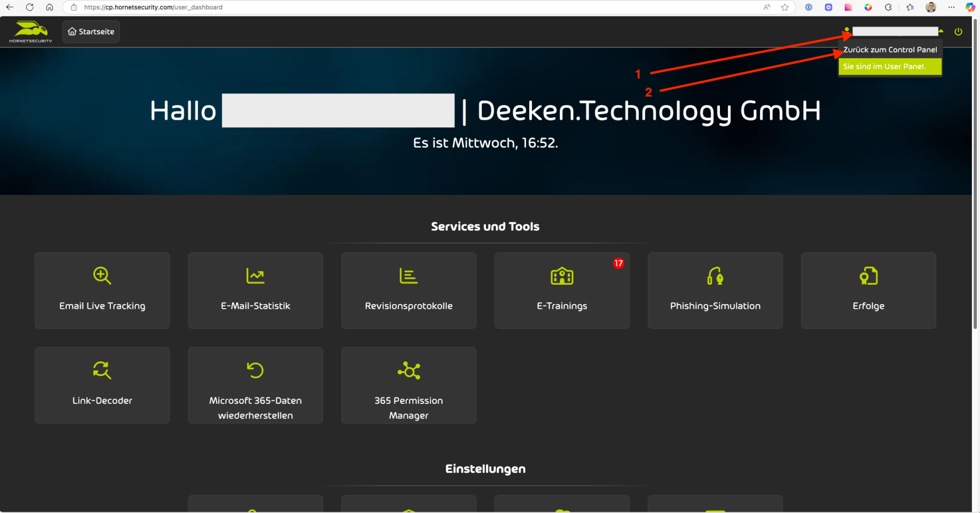The image size is (980, 513).
Task: Click the Deeken.Technology GmbH title text
Action: tap(649, 111)
